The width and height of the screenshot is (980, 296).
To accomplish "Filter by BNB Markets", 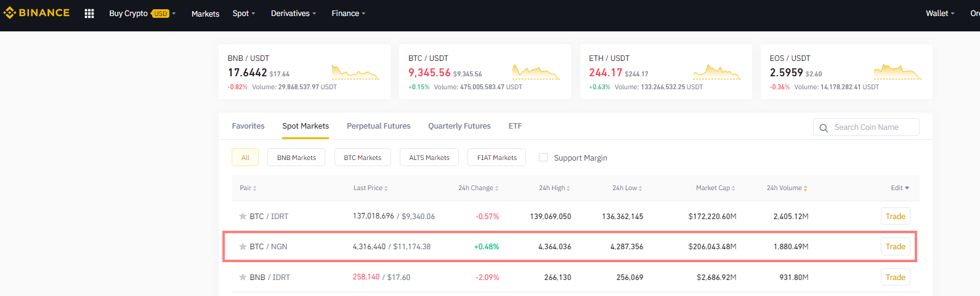I will pos(296,158).
